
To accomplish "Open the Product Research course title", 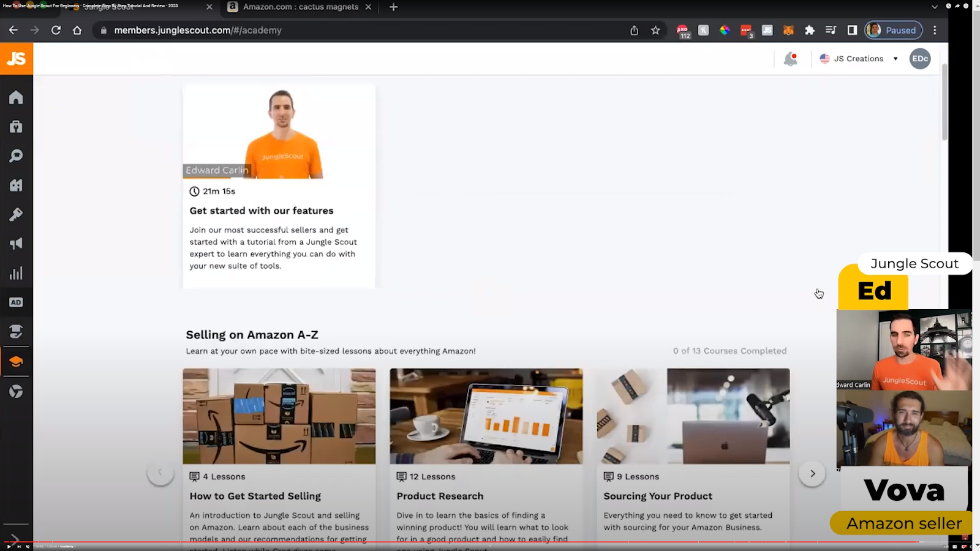I will point(440,496).
